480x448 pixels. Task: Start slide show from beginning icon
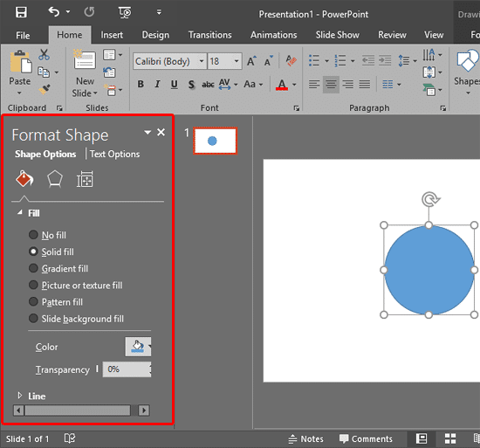tap(125, 12)
